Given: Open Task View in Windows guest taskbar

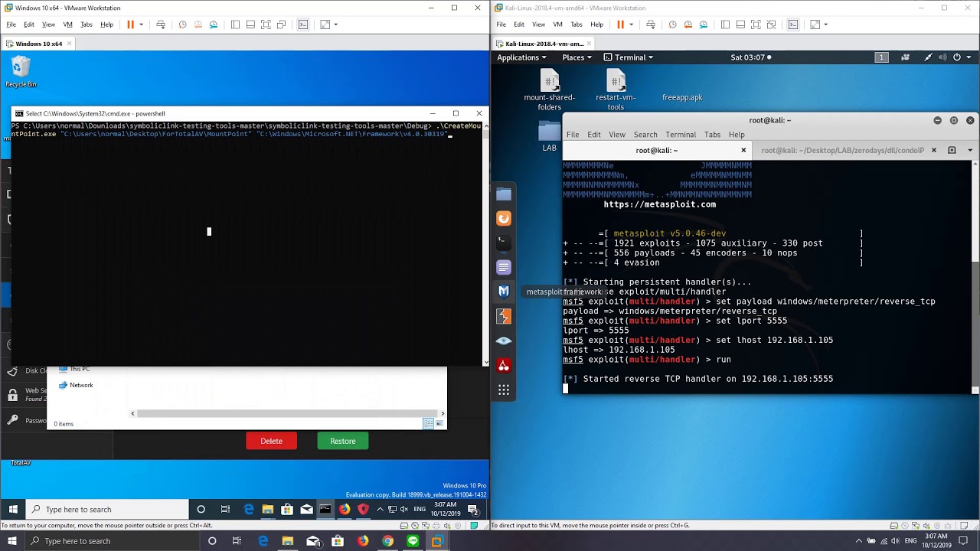Looking at the screenshot, I should (225, 509).
